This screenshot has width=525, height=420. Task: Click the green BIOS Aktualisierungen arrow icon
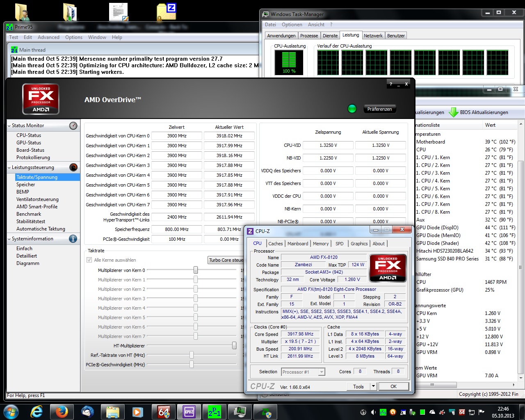click(453, 112)
